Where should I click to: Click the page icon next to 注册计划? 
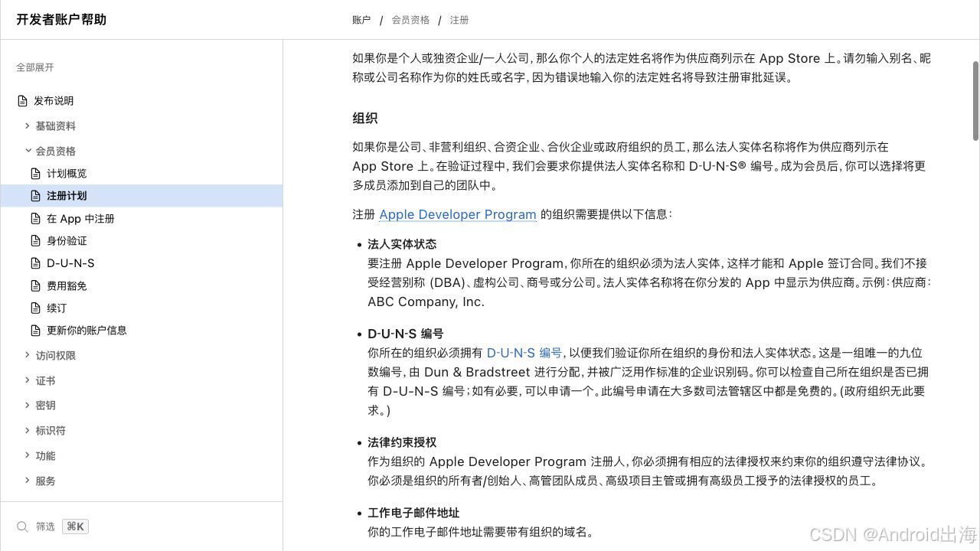[x=35, y=196]
